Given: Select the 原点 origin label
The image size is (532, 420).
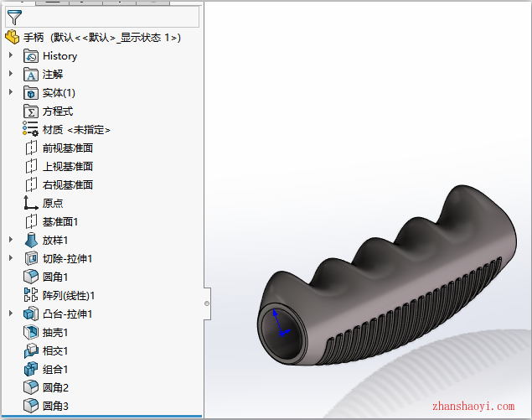Looking at the screenshot, I should pos(53,203).
